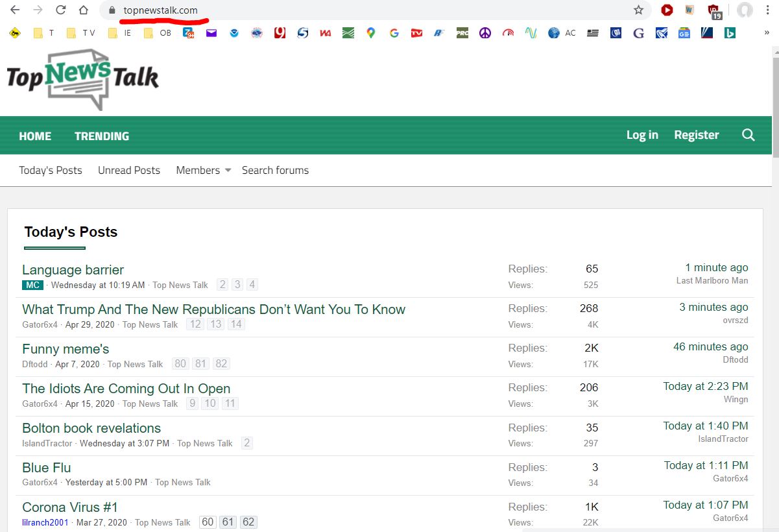Open the Chrome profile avatar
This screenshot has width=779, height=532.
tap(745, 10)
